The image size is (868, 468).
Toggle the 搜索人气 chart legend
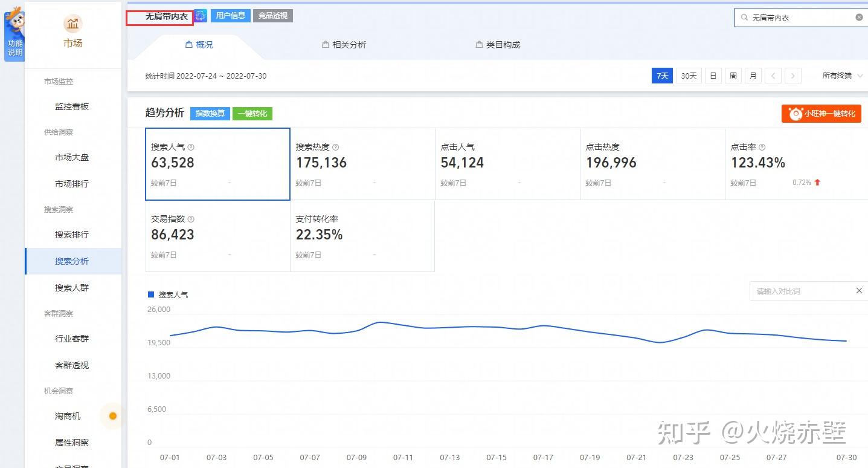[168, 294]
